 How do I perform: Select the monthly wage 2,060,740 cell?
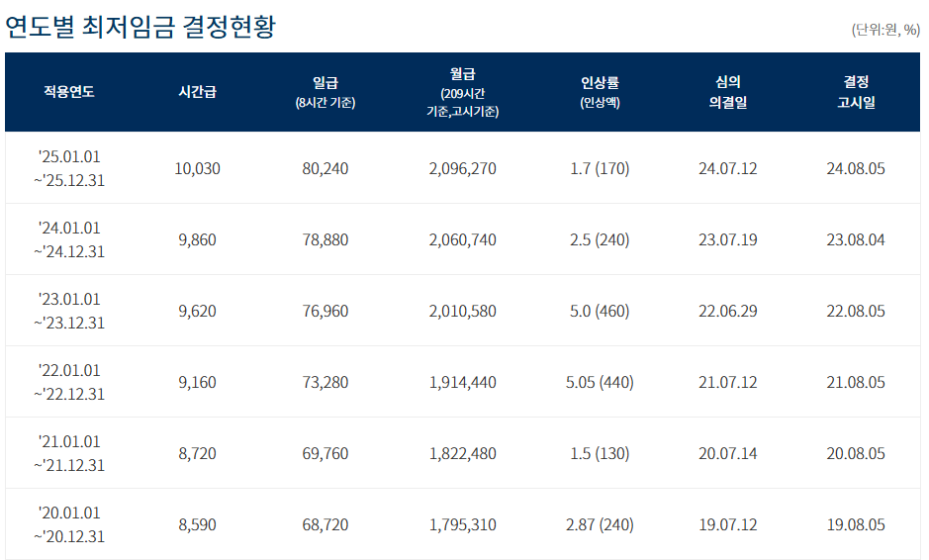[x=463, y=240]
